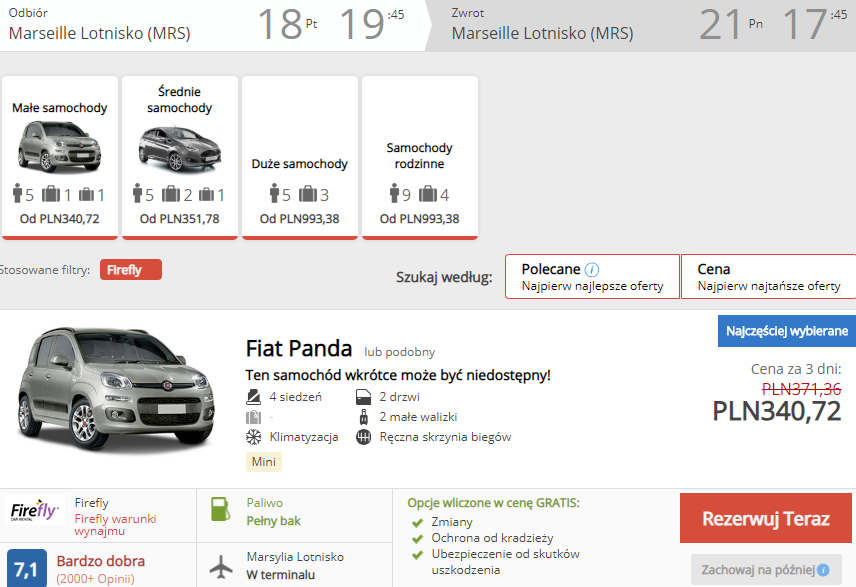
Task: Open the Bardzo dobra reviews link
Action: [100, 561]
